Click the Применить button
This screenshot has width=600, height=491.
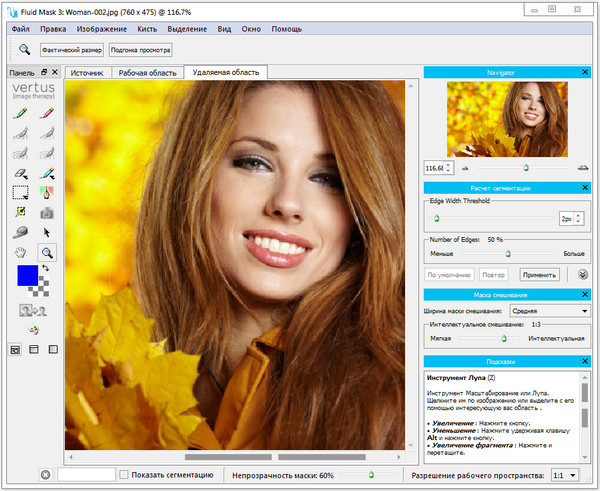(x=539, y=274)
